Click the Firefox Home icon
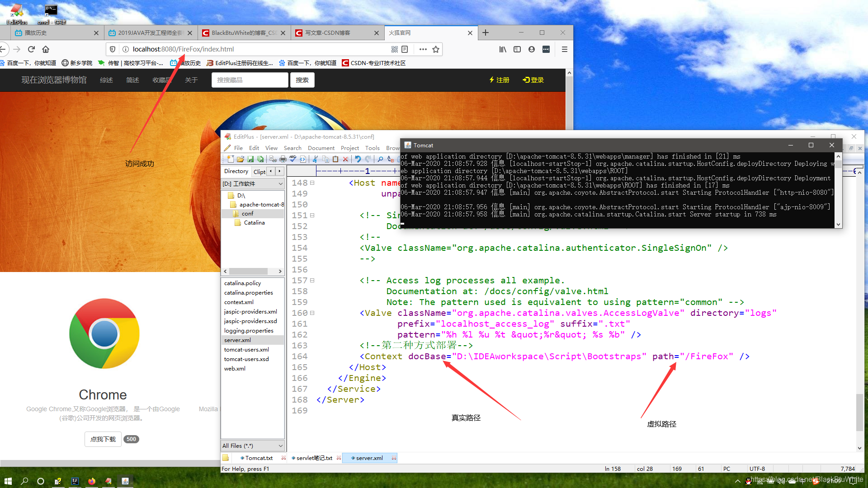This screenshot has height=488, width=868. (46, 49)
